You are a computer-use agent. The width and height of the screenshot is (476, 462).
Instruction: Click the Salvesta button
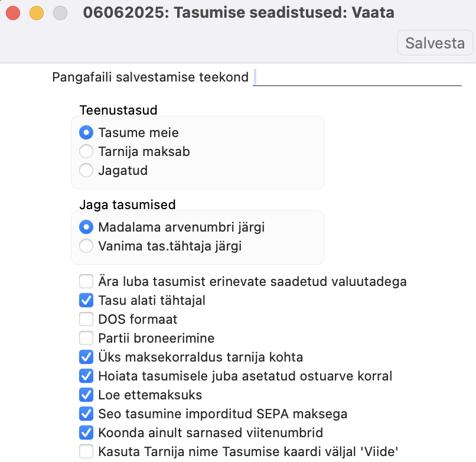[435, 43]
